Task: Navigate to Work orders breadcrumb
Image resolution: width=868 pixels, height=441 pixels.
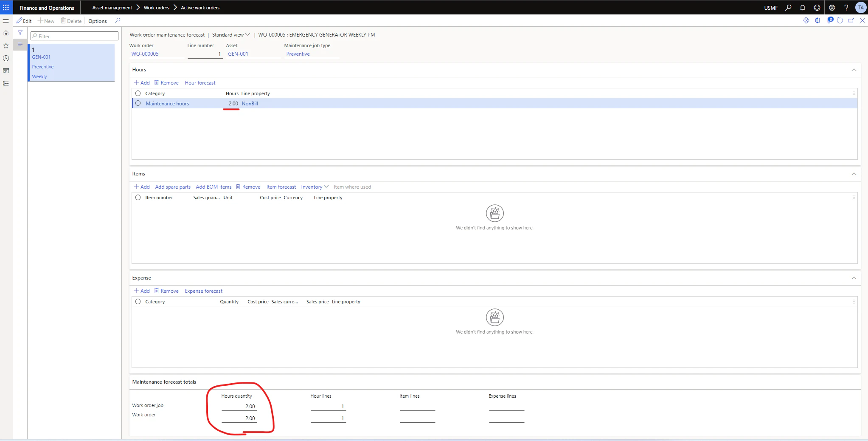Action: 157,8
